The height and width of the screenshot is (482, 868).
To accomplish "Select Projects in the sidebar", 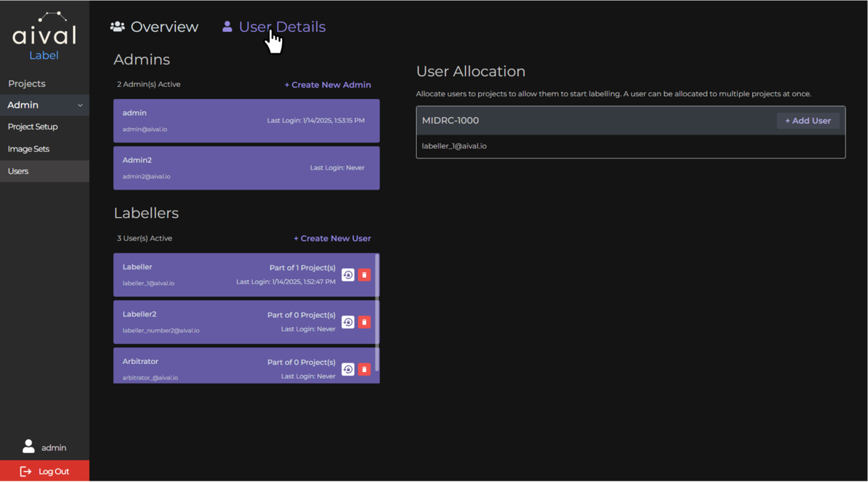I will point(26,83).
